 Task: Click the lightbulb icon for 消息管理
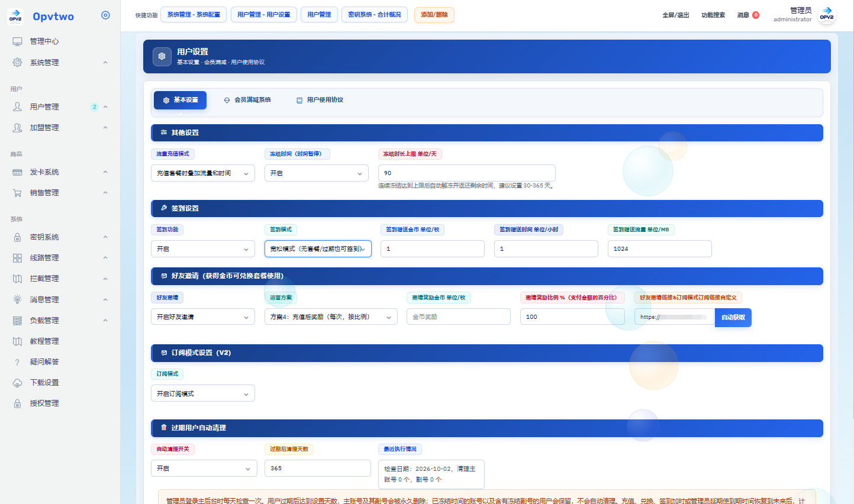point(17,299)
